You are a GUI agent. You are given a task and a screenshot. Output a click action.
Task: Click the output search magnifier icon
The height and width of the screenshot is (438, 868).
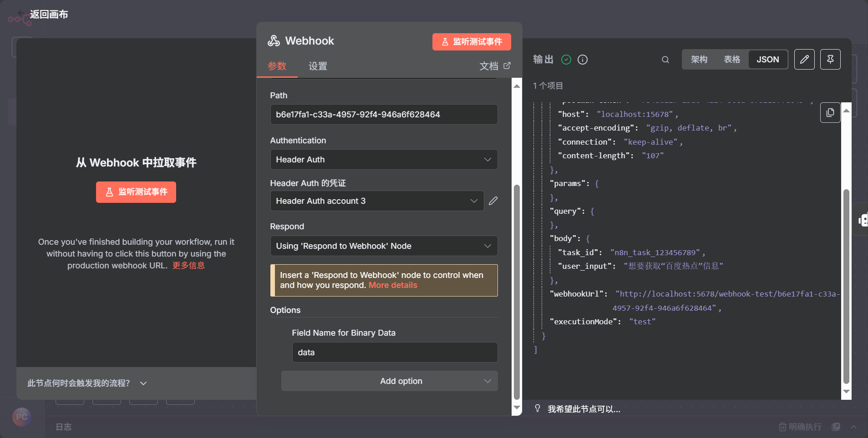point(665,60)
